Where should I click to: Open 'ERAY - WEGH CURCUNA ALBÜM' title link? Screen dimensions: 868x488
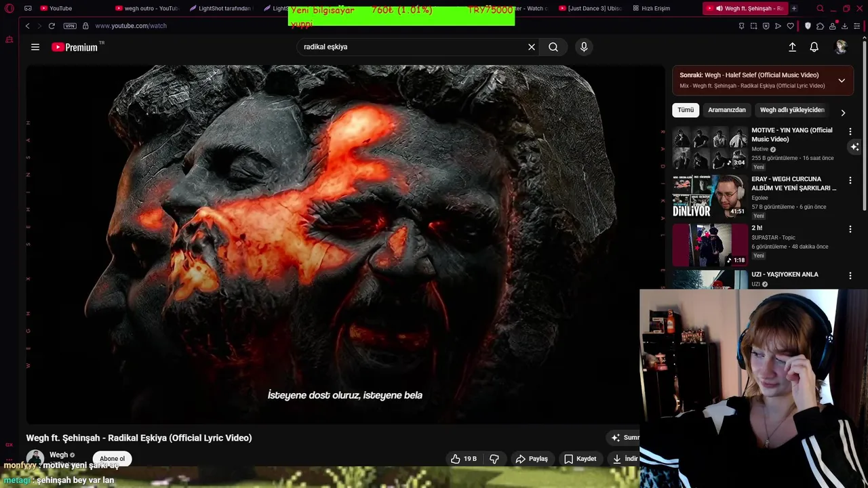(794, 183)
